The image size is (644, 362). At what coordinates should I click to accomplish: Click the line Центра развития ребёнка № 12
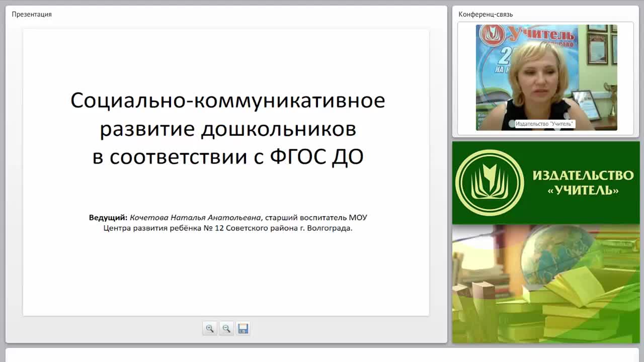tap(228, 228)
